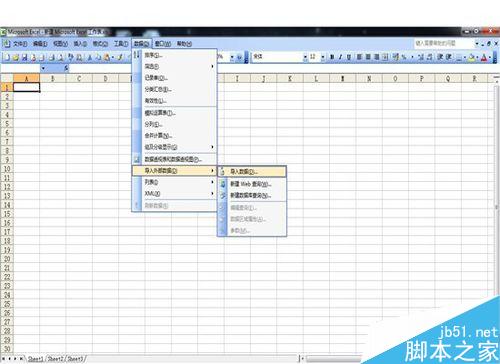Open the font size dropdown
This screenshot has width=500, height=364.
[x=323, y=57]
